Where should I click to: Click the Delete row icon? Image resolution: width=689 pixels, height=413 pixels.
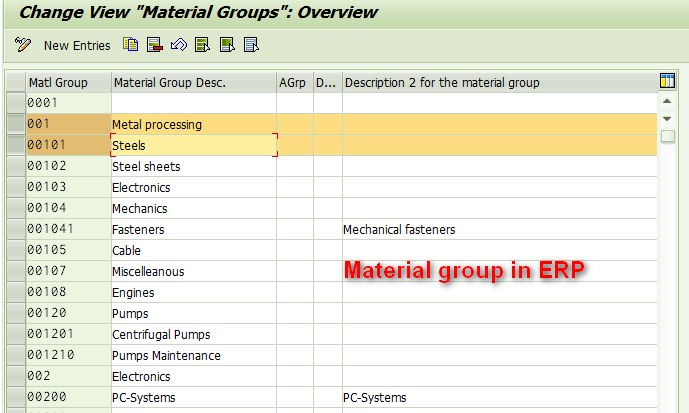(155, 45)
